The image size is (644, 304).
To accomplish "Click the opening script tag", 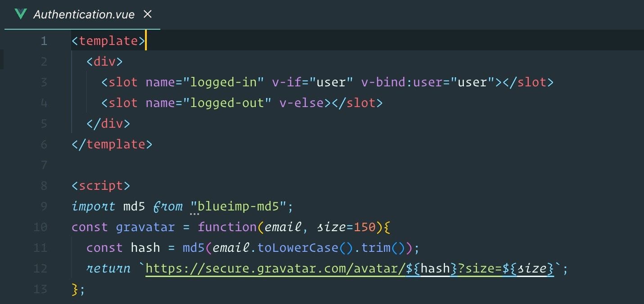I will click(101, 186).
